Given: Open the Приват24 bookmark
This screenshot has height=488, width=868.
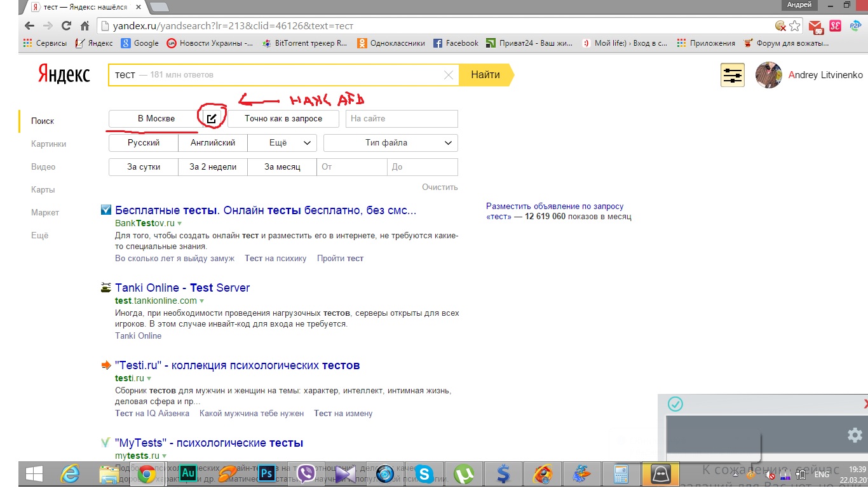Looking at the screenshot, I should click(x=530, y=43).
